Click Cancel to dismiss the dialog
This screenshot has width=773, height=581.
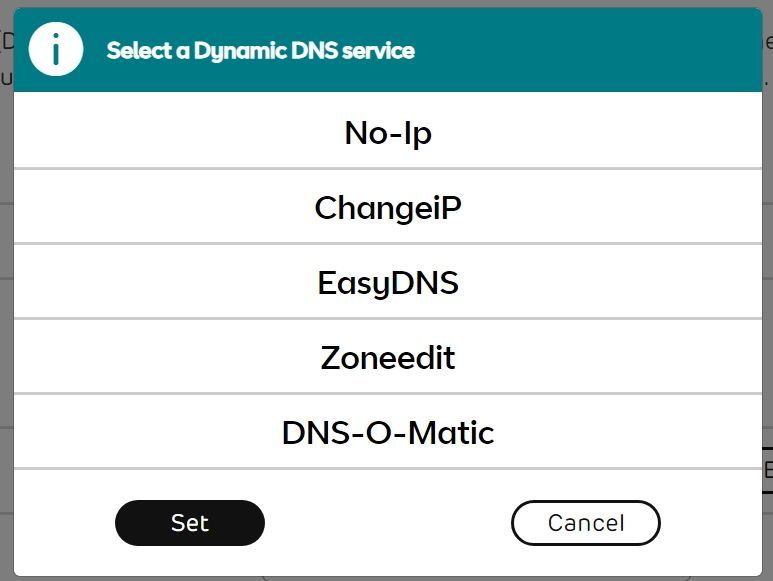pyautogui.click(x=585, y=522)
